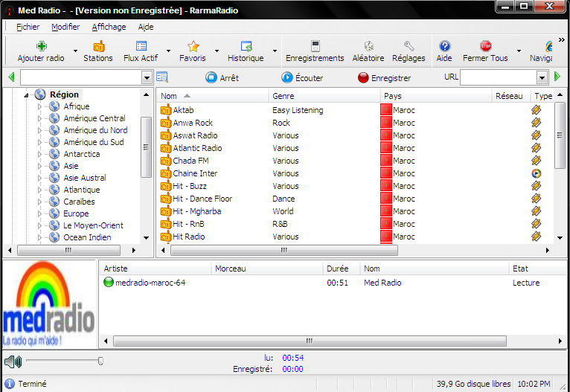Image resolution: width=570 pixels, height=392 pixels.
Task: Open the Enregistrements icon
Action: [x=316, y=46]
